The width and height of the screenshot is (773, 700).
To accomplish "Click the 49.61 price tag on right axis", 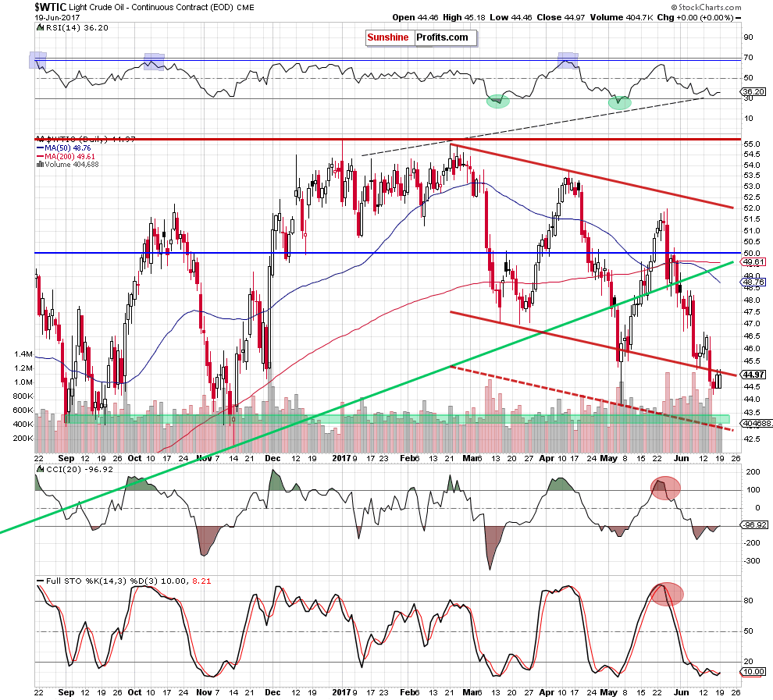I will click(x=753, y=261).
